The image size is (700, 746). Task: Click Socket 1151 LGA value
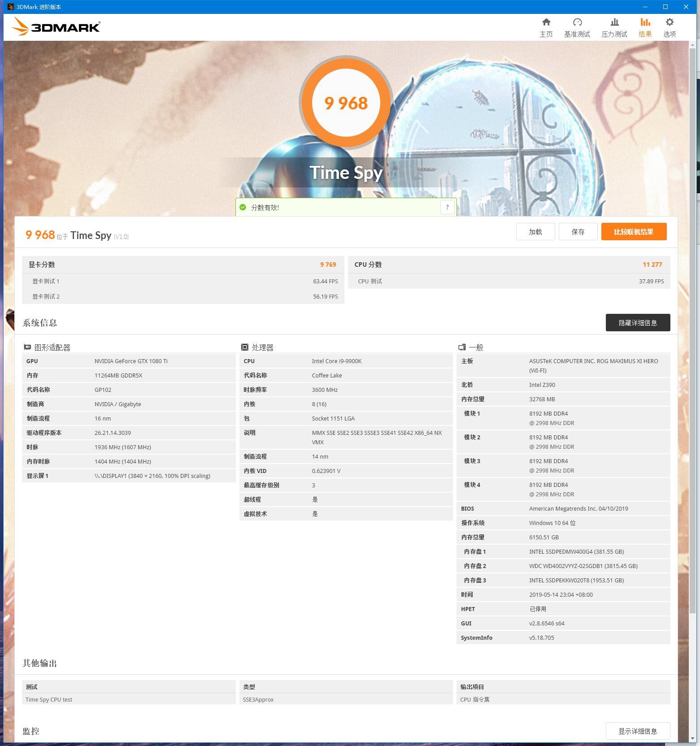pos(333,418)
